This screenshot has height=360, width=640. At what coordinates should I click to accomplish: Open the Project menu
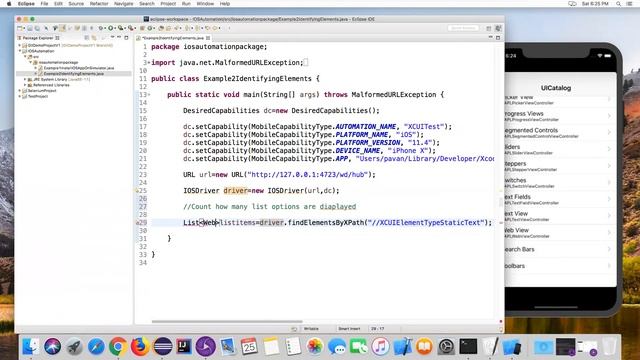point(168,4)
